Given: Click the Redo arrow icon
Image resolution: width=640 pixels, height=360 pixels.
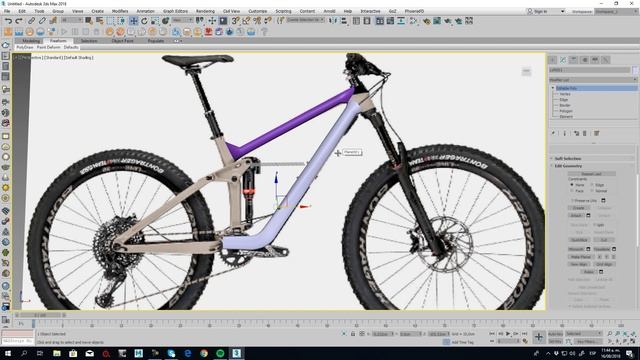Looking at the screenshot, I should pyautogui.click(x=19, y=20).
